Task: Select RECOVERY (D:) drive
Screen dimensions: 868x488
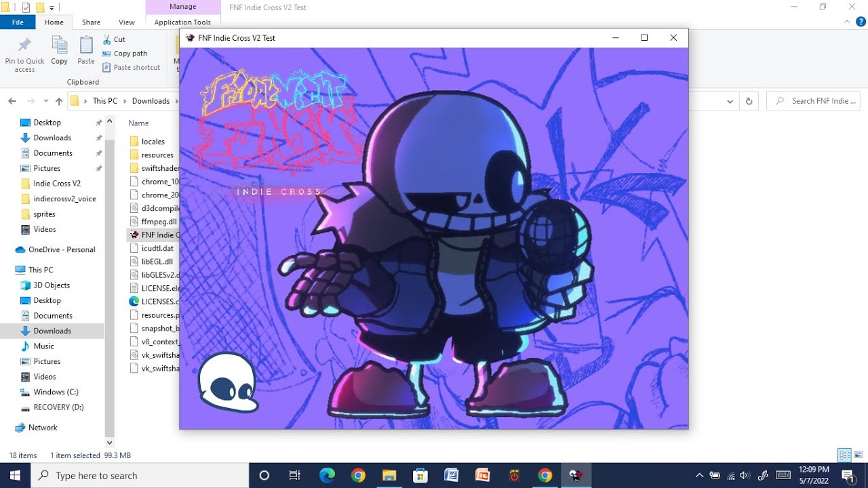Action: pos(58,407)
